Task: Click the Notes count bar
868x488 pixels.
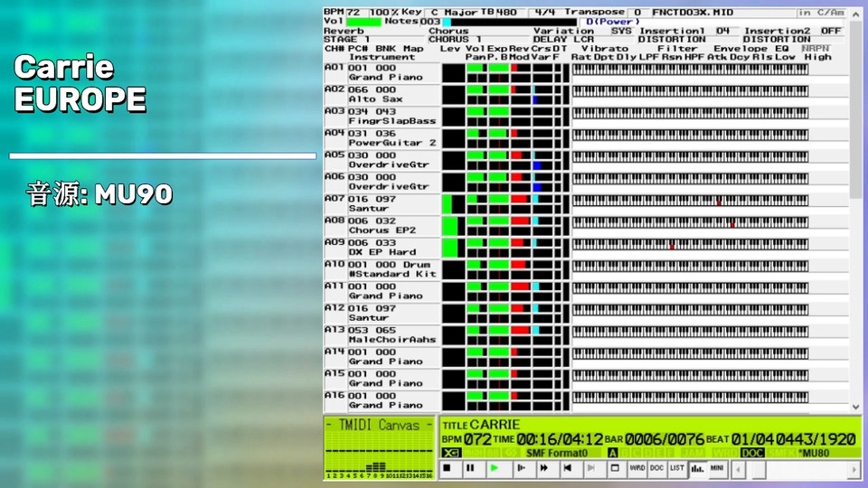Action: (x=509, y=22)
